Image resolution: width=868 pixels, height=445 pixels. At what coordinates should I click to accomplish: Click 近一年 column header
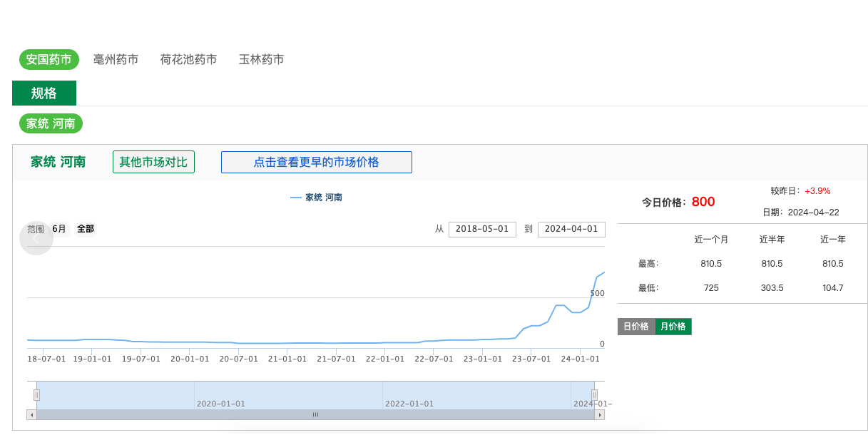(832, 240)
